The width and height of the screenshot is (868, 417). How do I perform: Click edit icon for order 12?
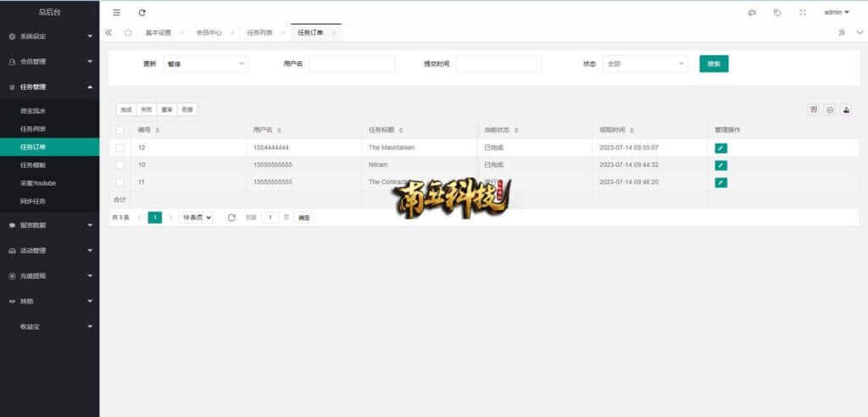point(721,147)
